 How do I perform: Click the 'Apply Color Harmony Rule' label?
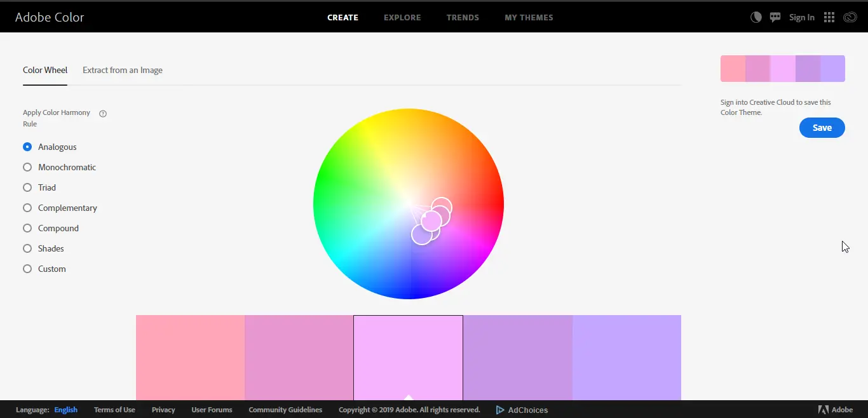(x=57, y=118)
